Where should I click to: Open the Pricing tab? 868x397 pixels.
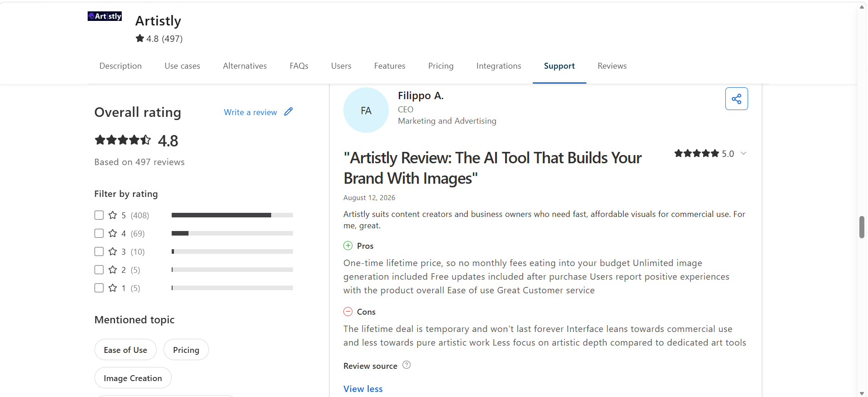coord(441,66)
